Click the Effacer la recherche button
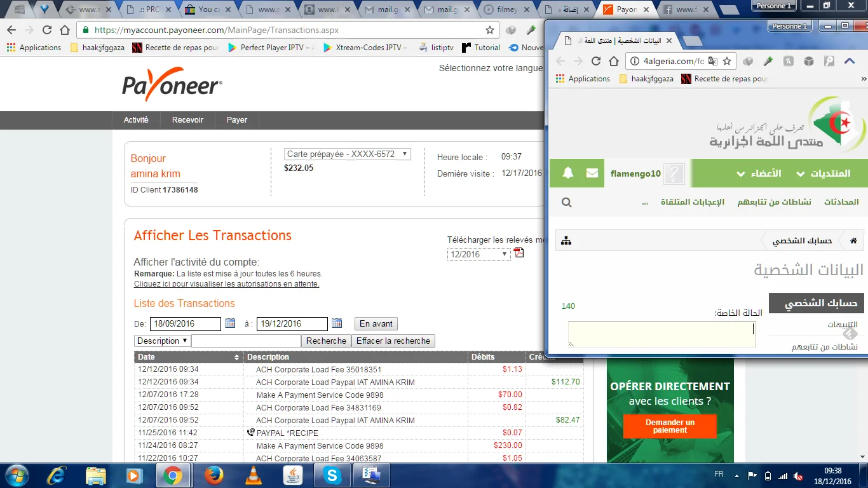The width and height of the screenshot is (868, 488). click(393, 341)
